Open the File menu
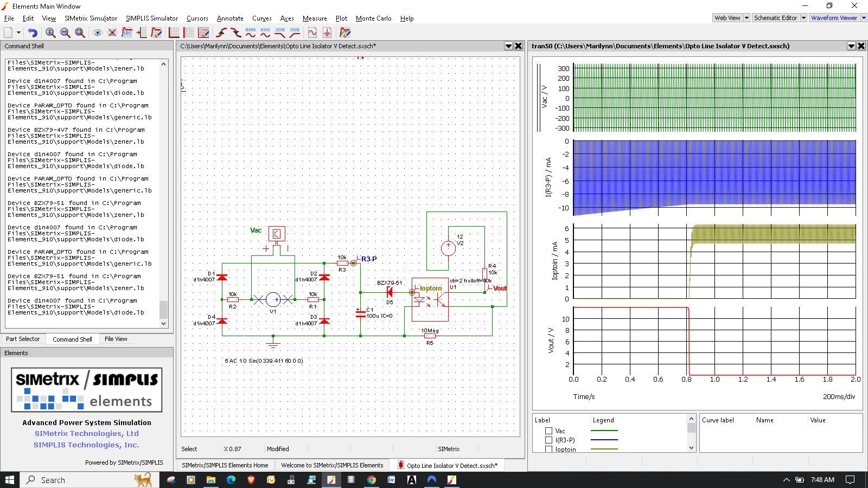This screenshot has width=868, height=488. (x=9, y=18)
